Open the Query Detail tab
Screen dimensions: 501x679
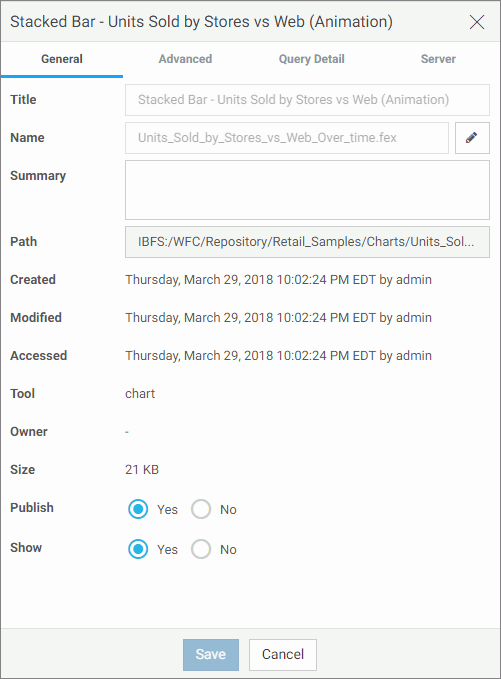pyautogui.click(x=311, y=59)
